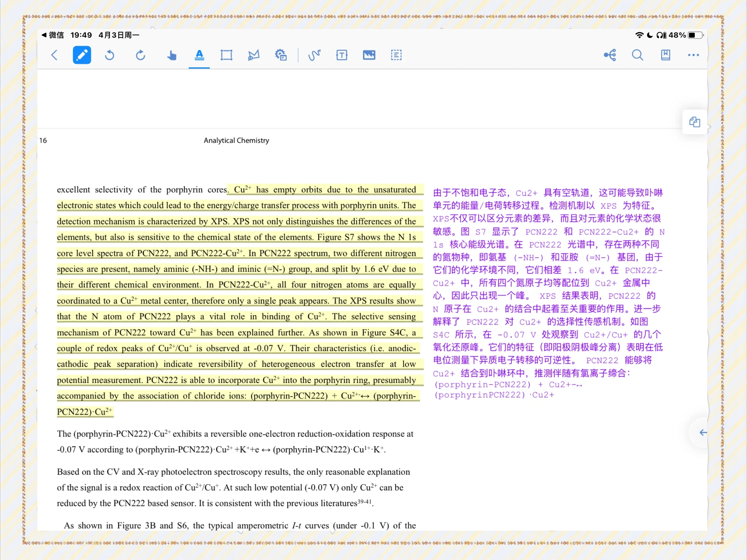Open the dashed-frame list annotation tool
Viewport: 747px width, 560px height.
coord(396,55)
